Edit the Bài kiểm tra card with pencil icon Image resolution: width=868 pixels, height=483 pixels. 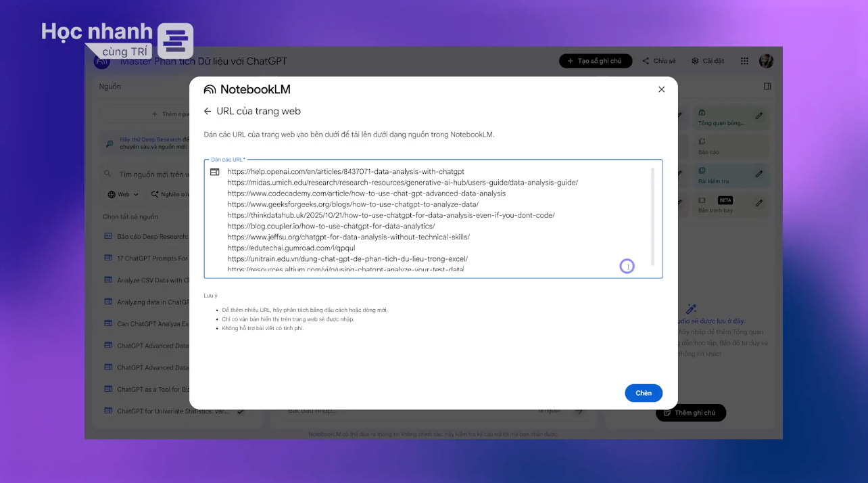(x=758, y=174)
